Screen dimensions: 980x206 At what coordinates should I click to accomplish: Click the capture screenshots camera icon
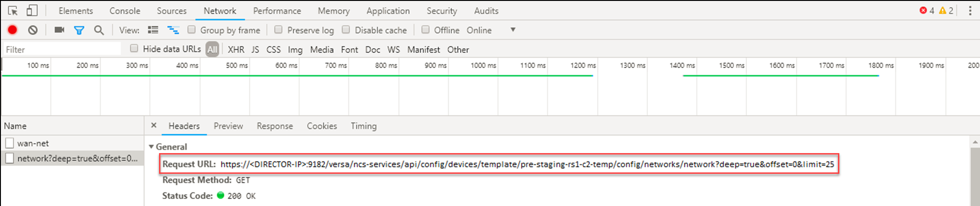point(59,30)
